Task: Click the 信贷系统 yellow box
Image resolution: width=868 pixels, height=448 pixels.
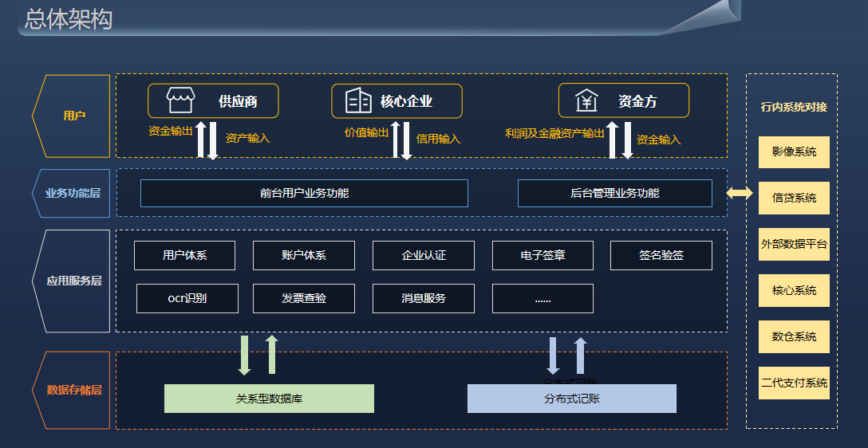Action: coord(794,198)
